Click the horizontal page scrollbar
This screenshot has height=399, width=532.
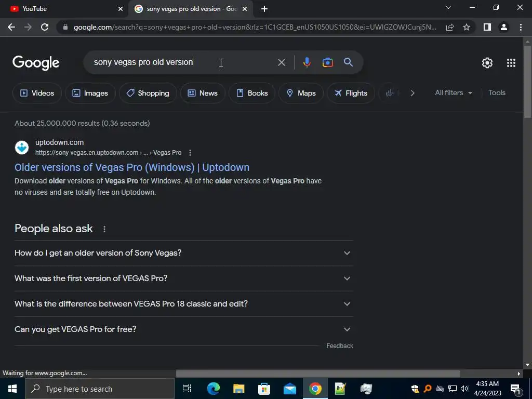pos(318,374)
